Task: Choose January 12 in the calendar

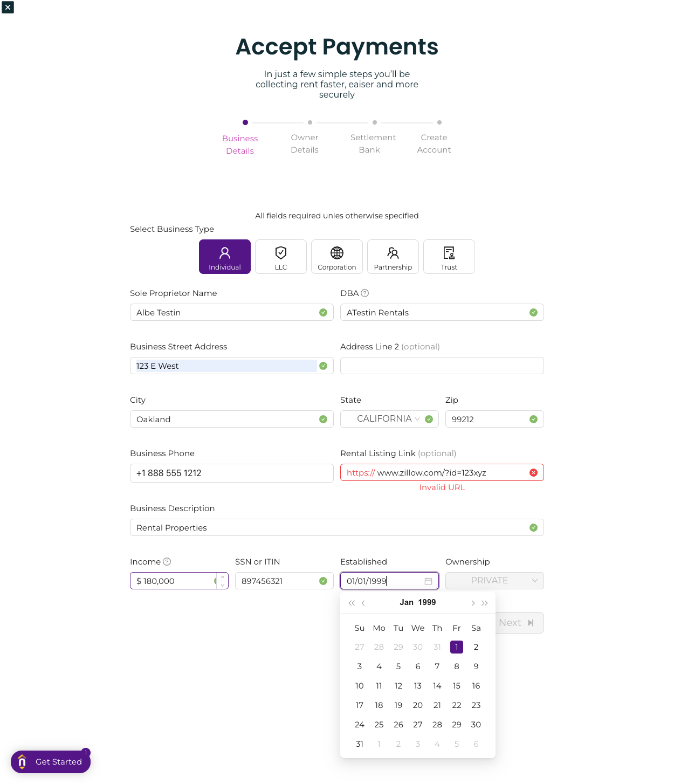Action: pos(398,686)
